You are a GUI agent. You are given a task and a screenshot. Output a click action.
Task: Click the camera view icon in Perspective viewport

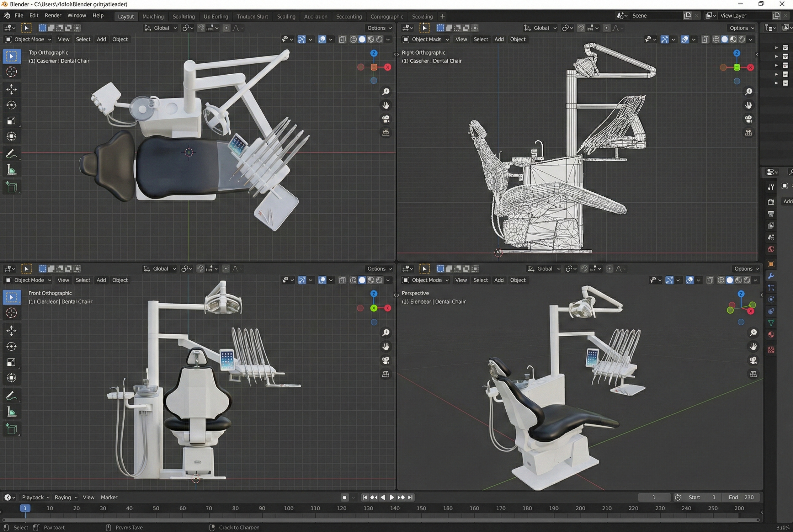pyautogui.click(x=753, y=360)
